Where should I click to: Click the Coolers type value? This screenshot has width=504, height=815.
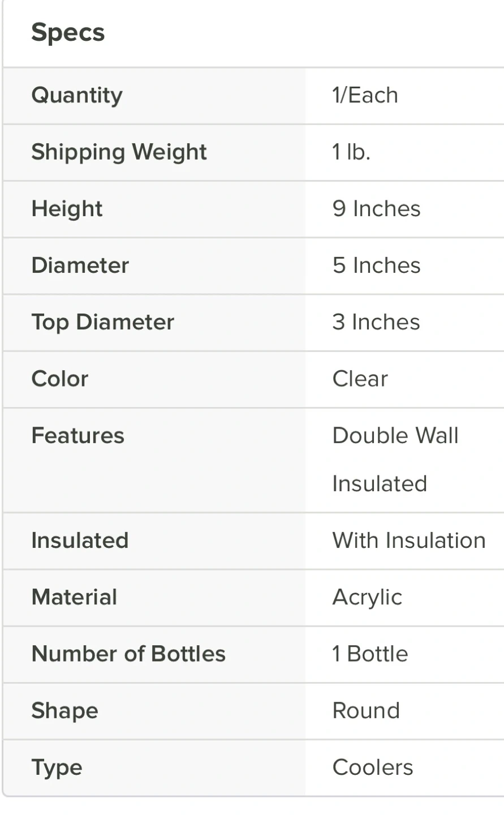[x=372, y=767]
